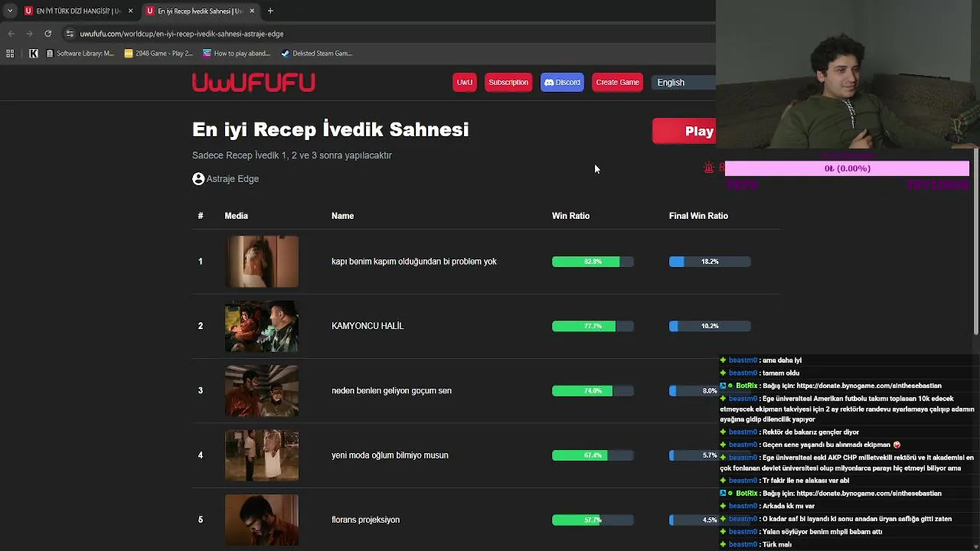Focus the uwufufu.com address bar
Viewport: 980px width, 551px height.
181,34
